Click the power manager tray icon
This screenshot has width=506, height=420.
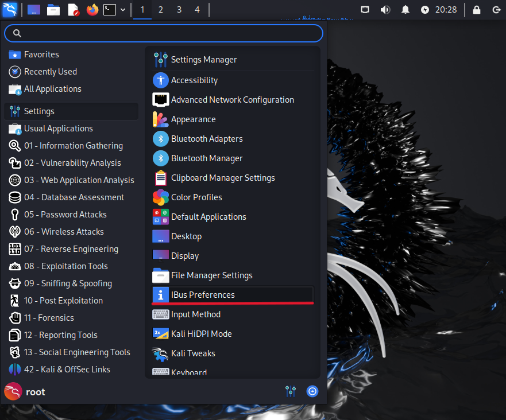(x=425, y=10)
